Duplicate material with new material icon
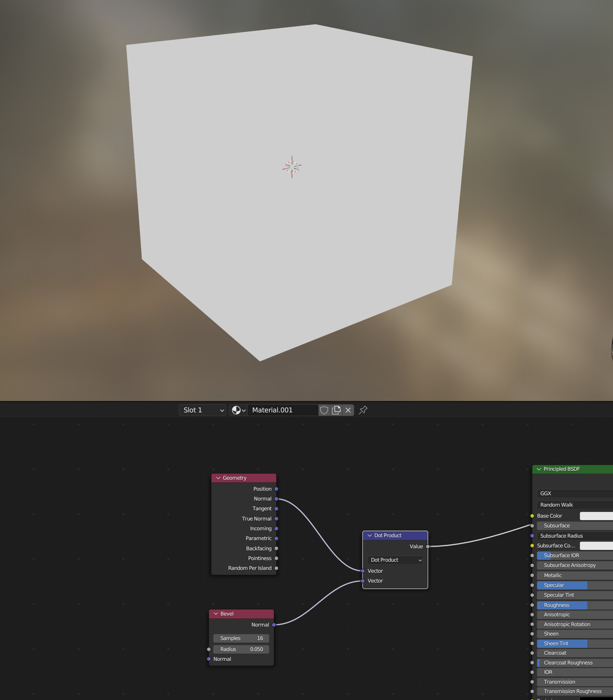613x700 pixels. tap(336, 410)
